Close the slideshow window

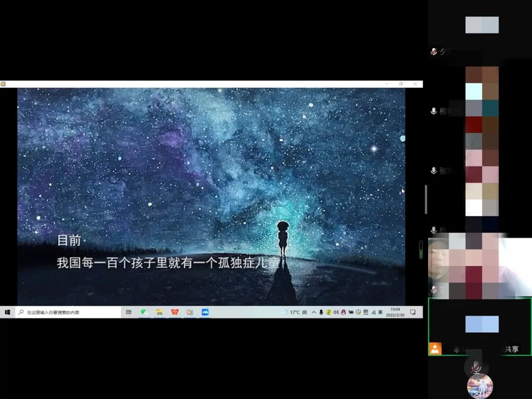pyautogui.click(x=415, y=84)
